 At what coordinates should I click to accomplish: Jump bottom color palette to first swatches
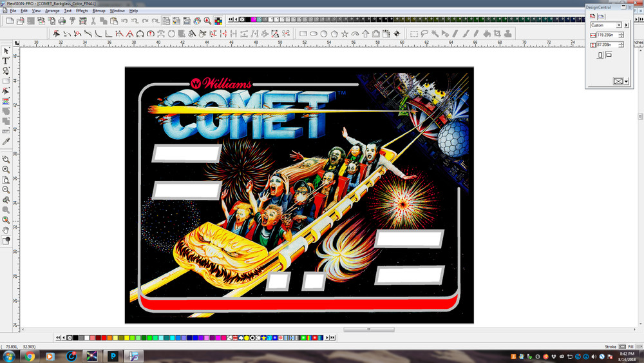pyautogui.click(x=59, y=337)
